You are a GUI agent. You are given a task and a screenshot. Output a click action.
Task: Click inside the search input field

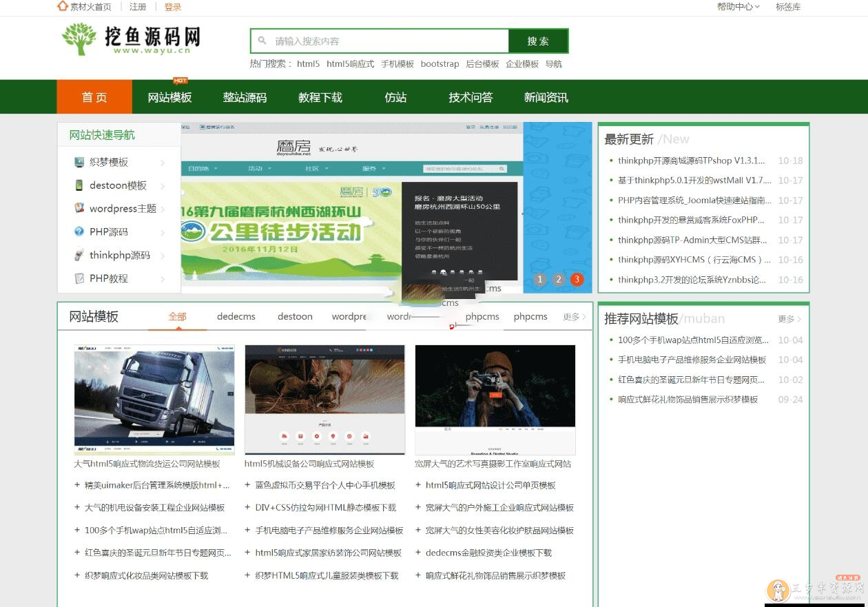coord(379,41)
